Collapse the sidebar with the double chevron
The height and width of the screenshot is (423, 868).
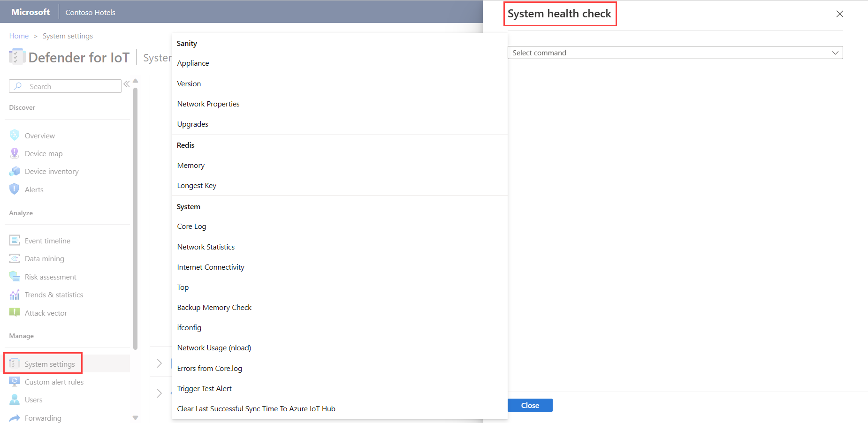point(126,83)
